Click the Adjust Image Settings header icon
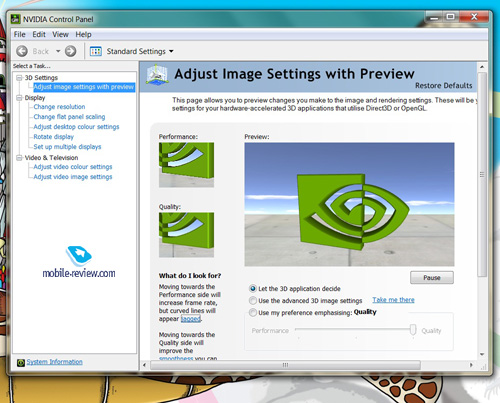The image size is (500, 403). (157, 74)
